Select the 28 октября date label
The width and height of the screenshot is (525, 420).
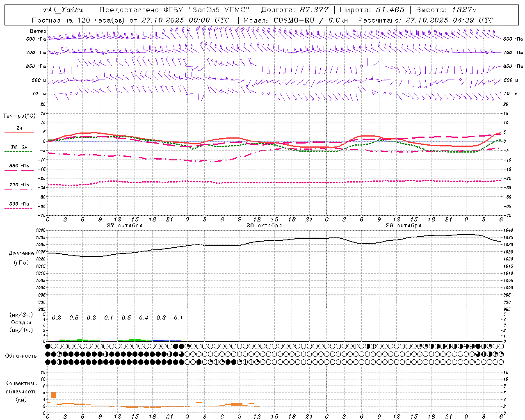pos(264,226)
